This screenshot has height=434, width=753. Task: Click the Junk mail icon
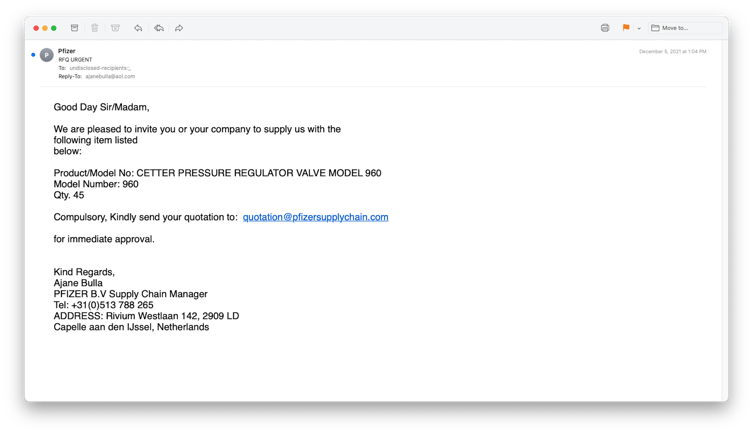[115, 28]
